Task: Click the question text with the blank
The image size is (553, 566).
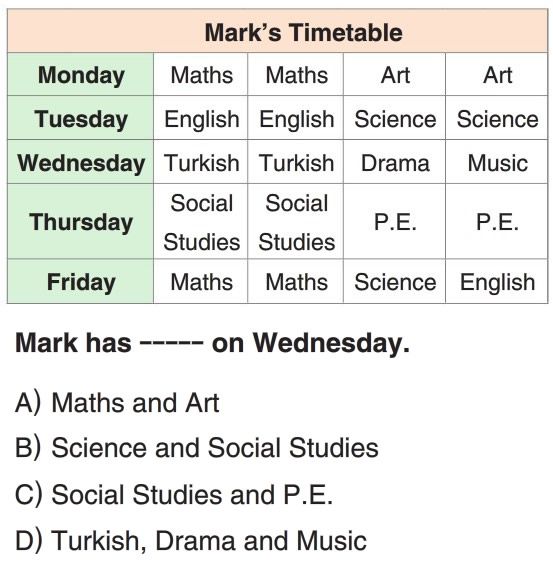Action: (212, 343)
